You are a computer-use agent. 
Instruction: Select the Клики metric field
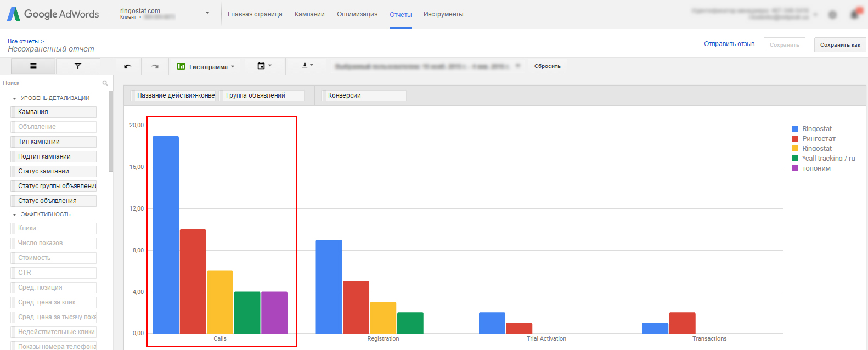pyautogui.click(x=54, y=228)
